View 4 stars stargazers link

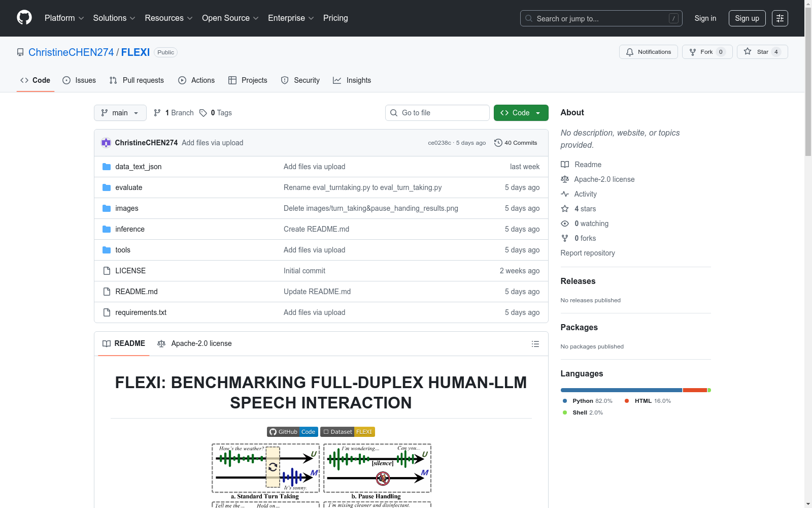tap(579, 209)
